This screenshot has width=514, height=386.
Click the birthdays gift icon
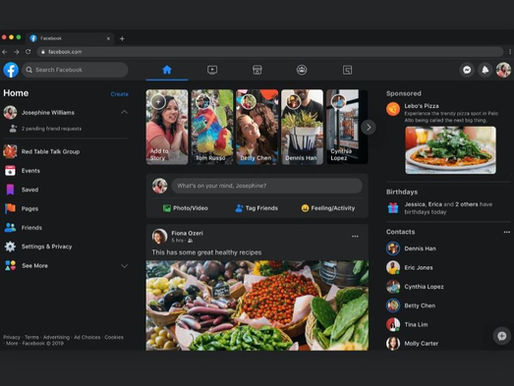pyautogui.click(x=393, y=208)
